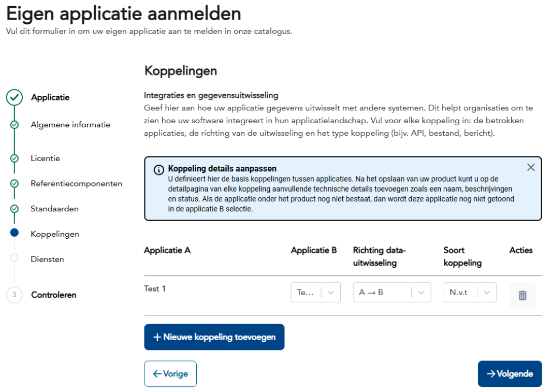Viewport: 552px width, 392px height.
Task: Click Nieuwe koppeling toevoegen button
Action: 214,337
